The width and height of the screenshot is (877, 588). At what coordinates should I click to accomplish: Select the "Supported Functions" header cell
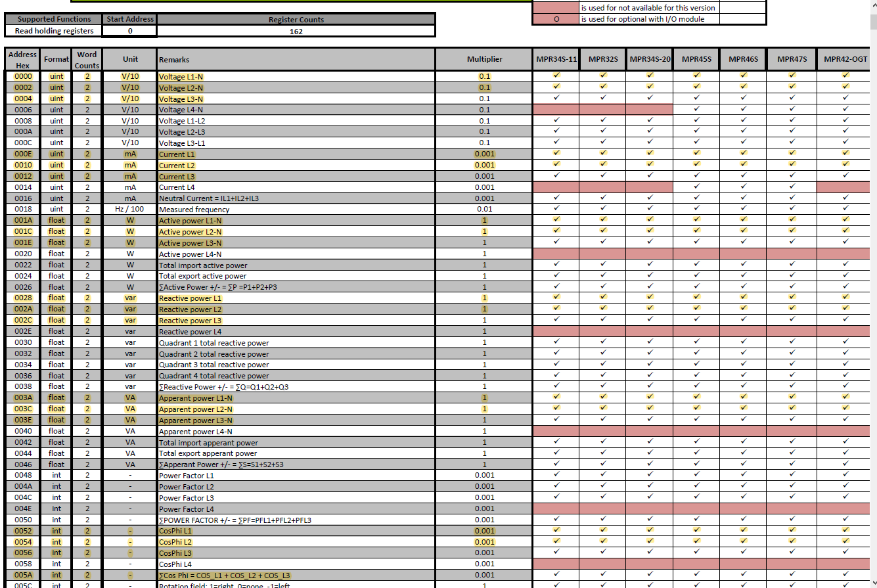(x=54, y=20)
